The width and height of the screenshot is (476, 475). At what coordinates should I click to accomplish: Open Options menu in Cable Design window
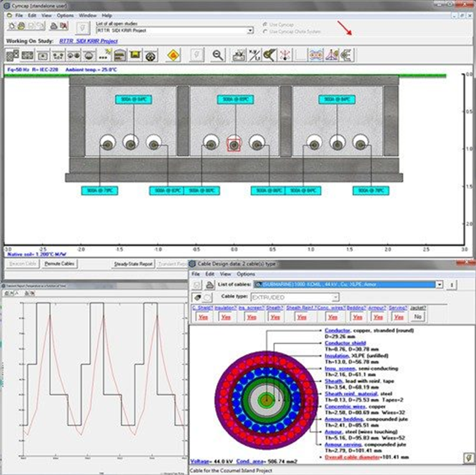245,274
